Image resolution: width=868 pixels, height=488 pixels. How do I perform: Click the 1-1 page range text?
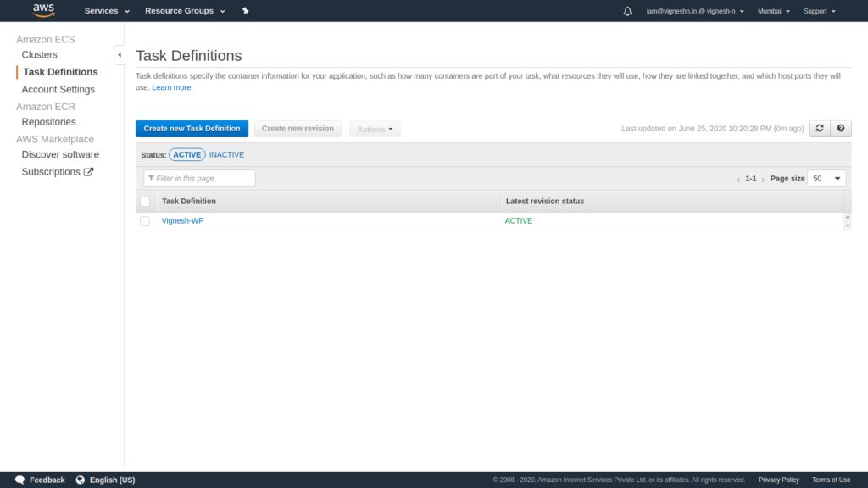pos(751,179)
